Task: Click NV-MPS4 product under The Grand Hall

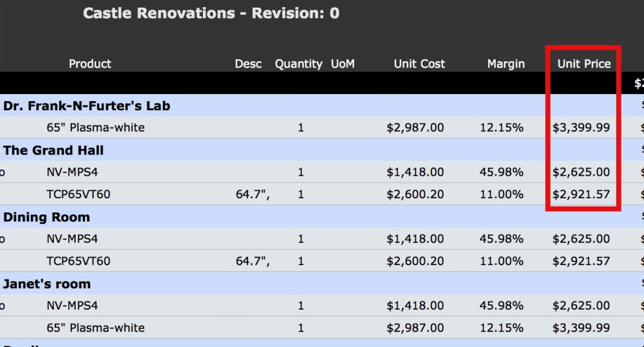Action: [x=72, y=172]
